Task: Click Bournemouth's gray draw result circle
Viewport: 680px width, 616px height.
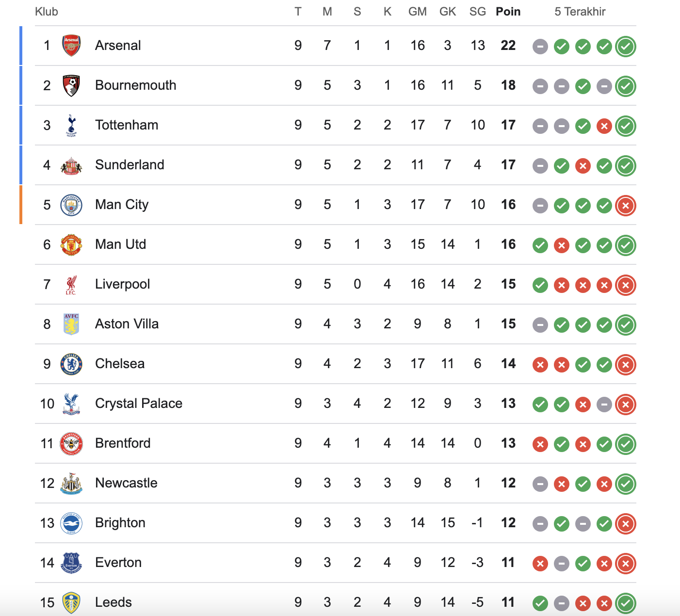Action: (x=540, y=86)
